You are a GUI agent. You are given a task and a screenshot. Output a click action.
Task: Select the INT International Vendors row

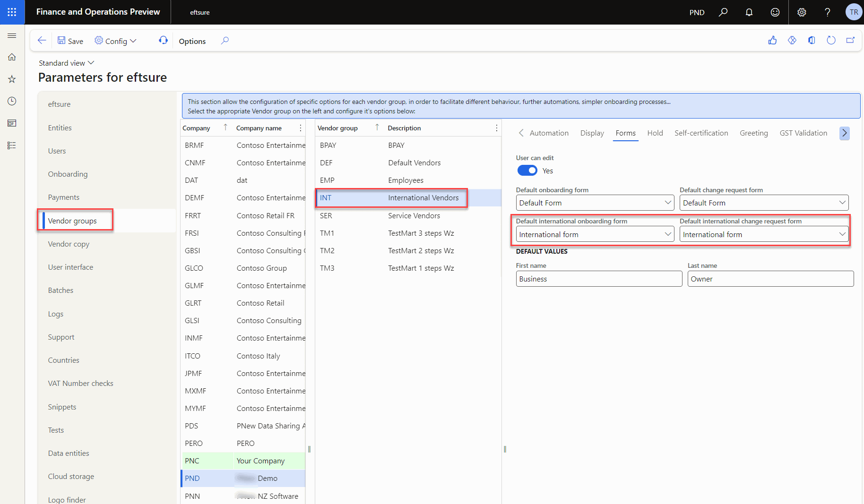(x=408, y=198)
